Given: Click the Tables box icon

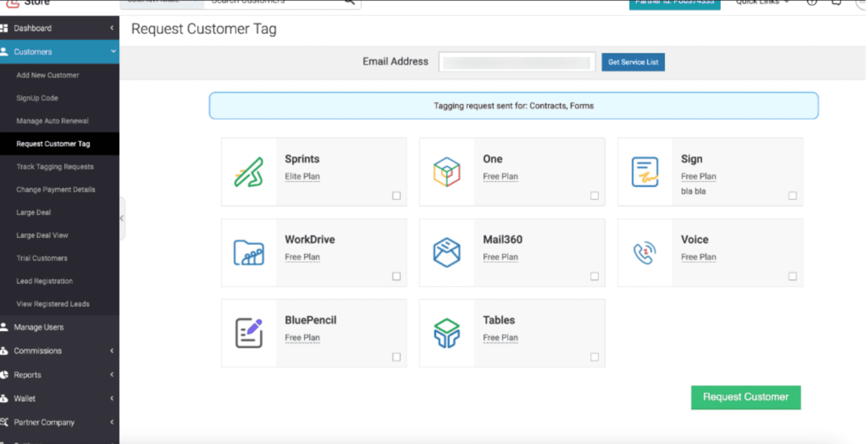Looking at the screenshot, I should pyautogui.click(x=447, y=333).
